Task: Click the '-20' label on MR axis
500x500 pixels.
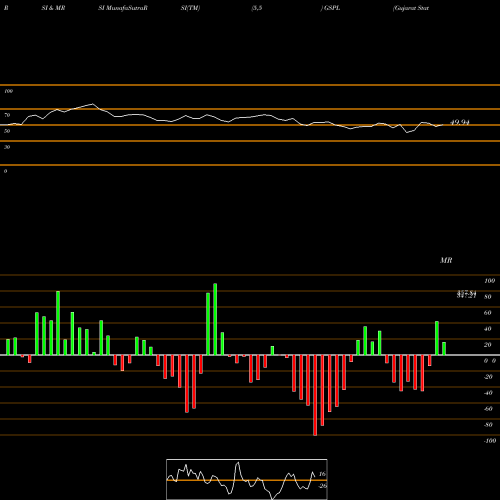Action: pyautogui.click(x=488, y=377)
